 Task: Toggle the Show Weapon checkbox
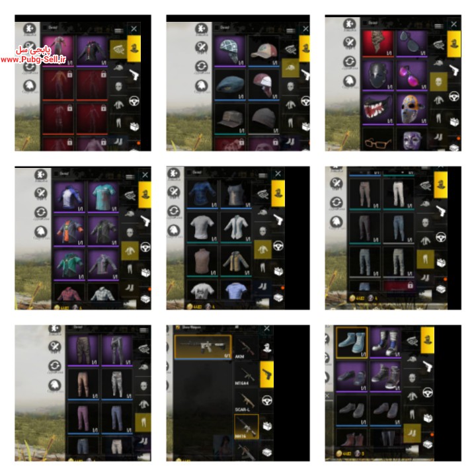click(178, 327)
